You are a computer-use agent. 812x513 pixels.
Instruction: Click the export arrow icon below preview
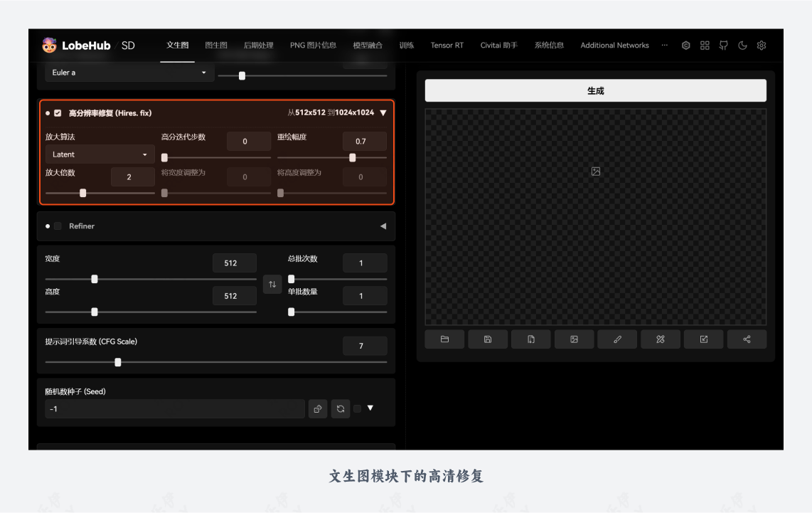704,339
